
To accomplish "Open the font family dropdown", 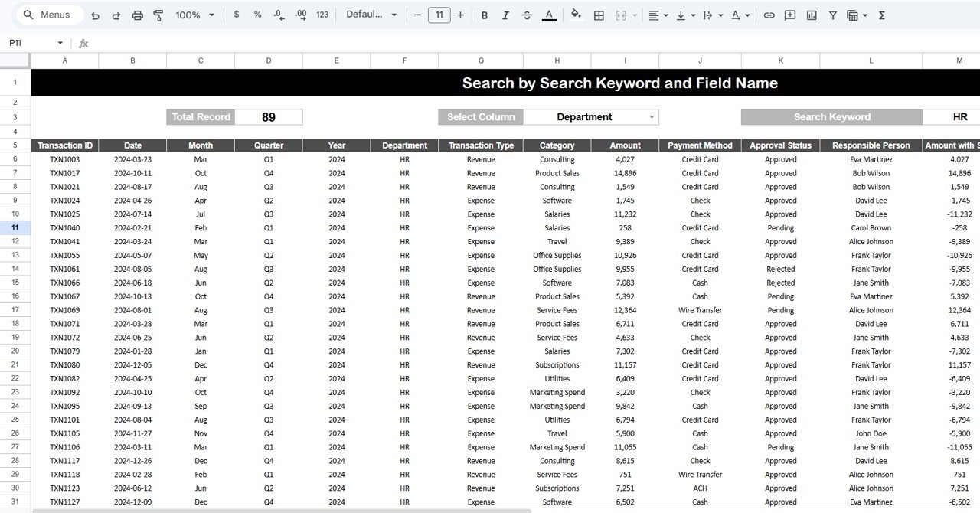I will (373, 15).
